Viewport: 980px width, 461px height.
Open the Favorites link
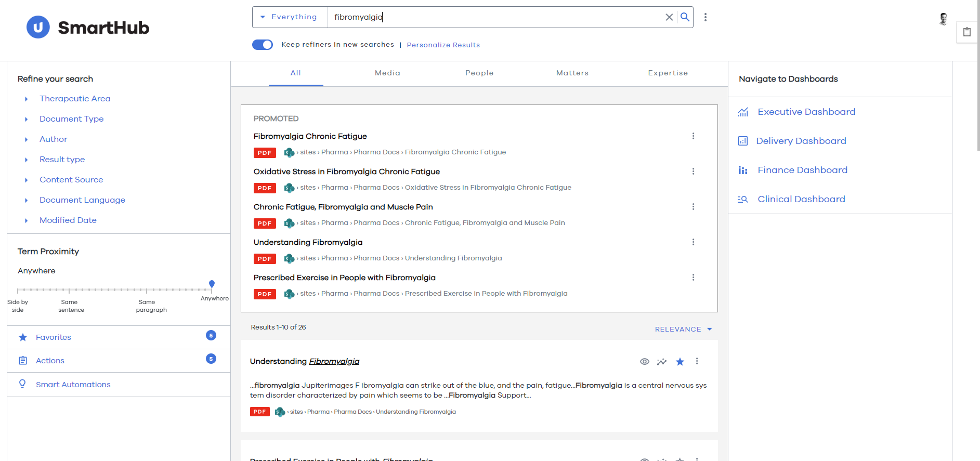point(54,337)
